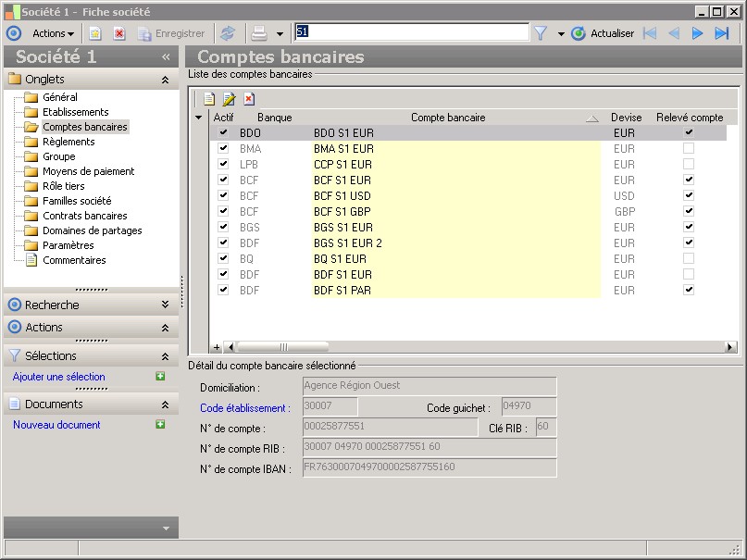The width and height of the screenshot is (747, 560).
Task: Click Ajouter une sélection link
Action: point(59,377)
